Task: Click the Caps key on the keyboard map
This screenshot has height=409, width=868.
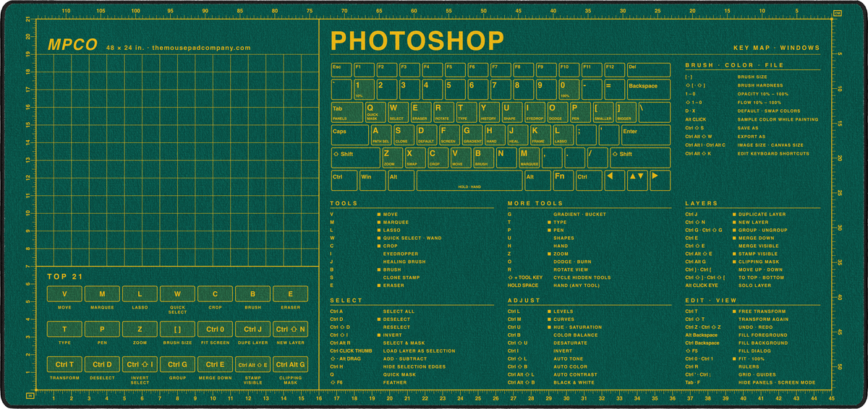Action: coord(349,135)
